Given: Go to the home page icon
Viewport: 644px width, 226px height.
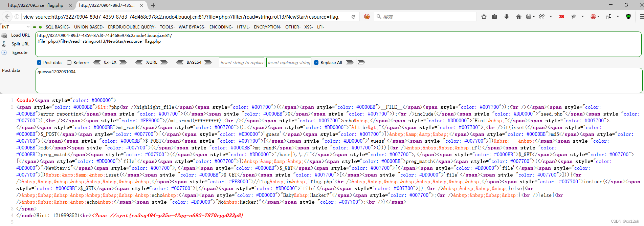Looking at the screenshot, I should pyautogui.click(x=518, y=17).
